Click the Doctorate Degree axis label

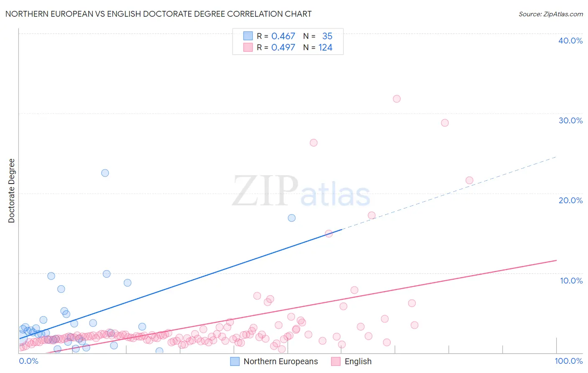(x=11, y=191)
